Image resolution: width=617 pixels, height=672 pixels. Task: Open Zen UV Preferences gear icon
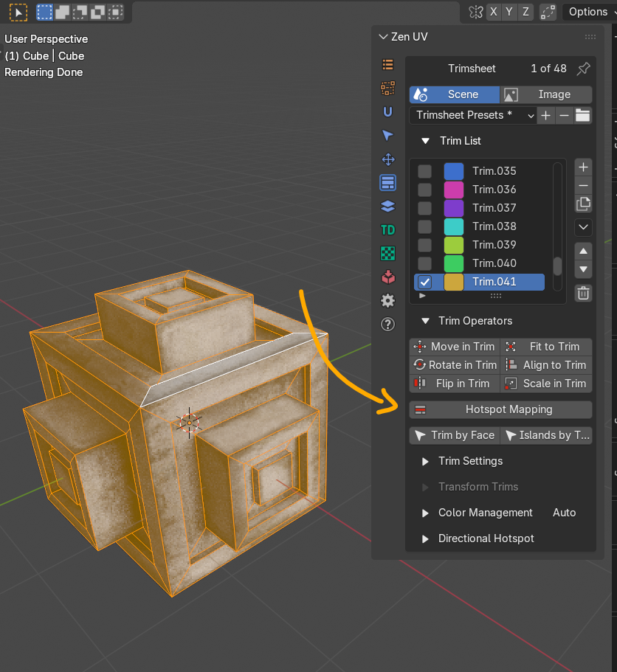[x=387, y=301]
